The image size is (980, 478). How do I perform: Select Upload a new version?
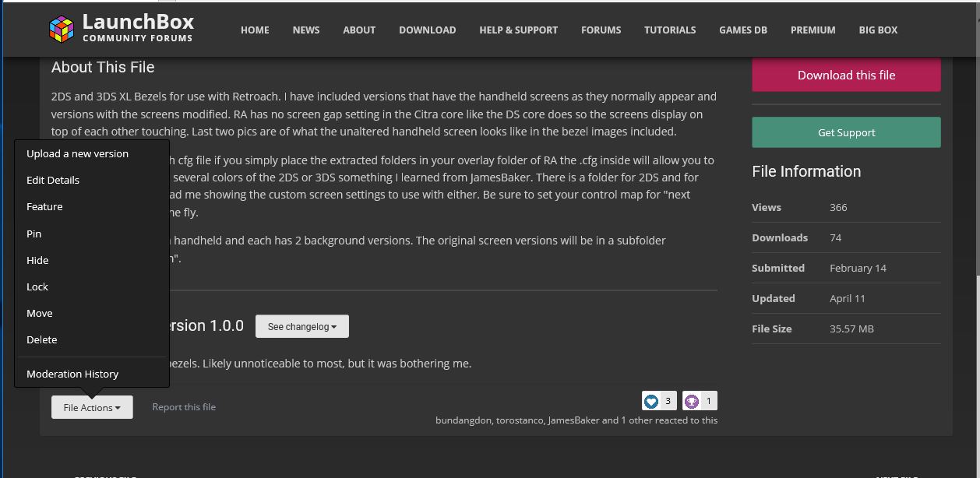[x=77, y=153]
